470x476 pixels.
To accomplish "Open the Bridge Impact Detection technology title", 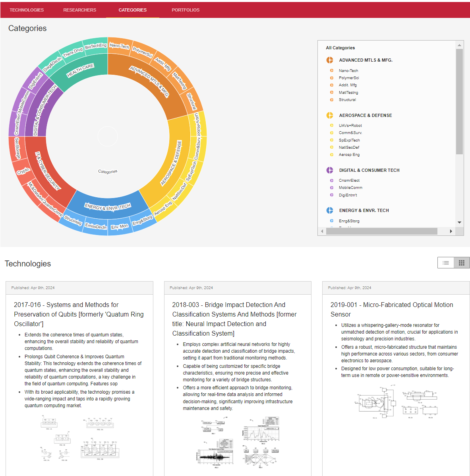I will pos(234,319).
